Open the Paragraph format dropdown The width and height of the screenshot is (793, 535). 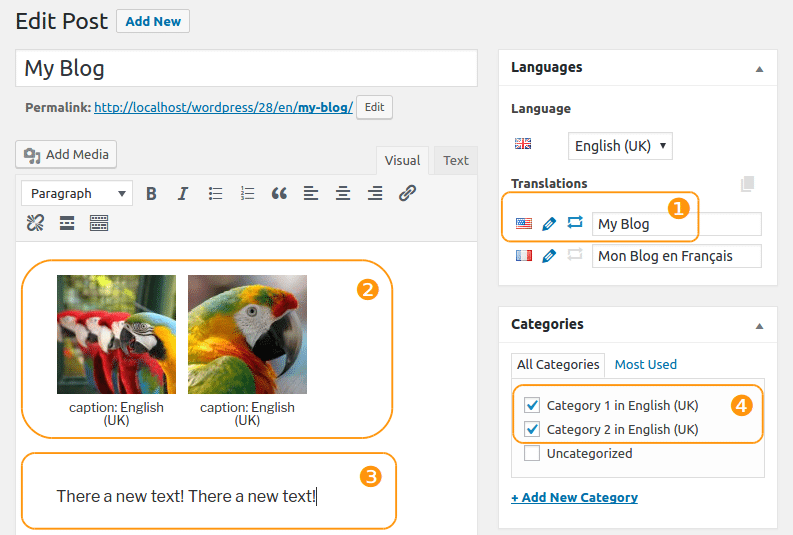(77, 194)
